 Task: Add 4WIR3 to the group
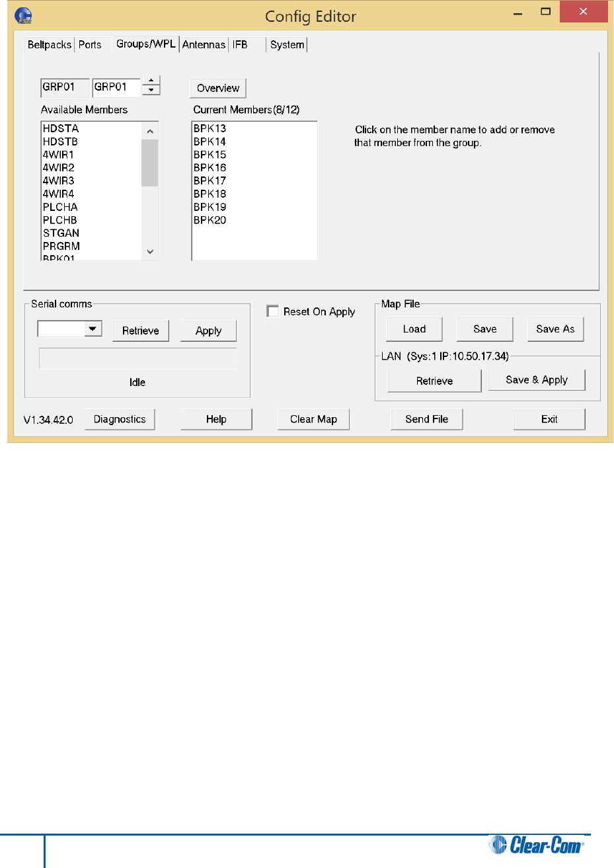[59, 180]
